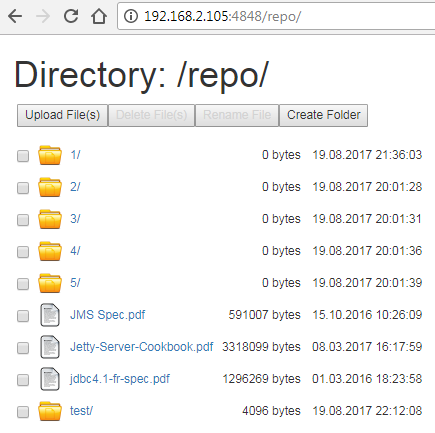
Task: Click the document icon for JMS Spec.pdf
Action: 50,315
